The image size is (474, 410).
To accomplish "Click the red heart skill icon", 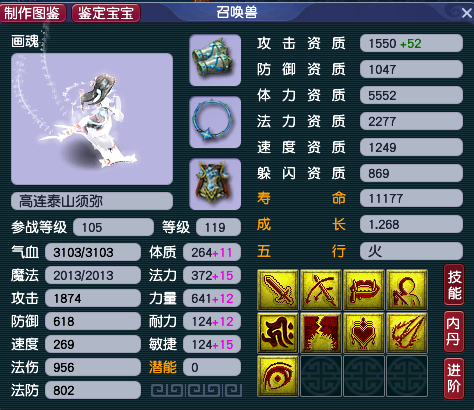I will point(364,333).
